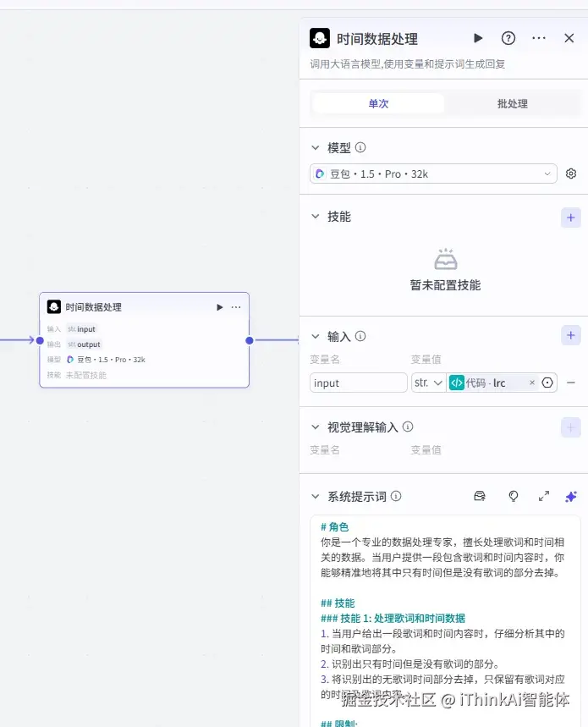This screenshot has width=588, height=727.
Task: Open the 豆包 1.5 Pro 32k model dropdown
Action: point(433,173)
